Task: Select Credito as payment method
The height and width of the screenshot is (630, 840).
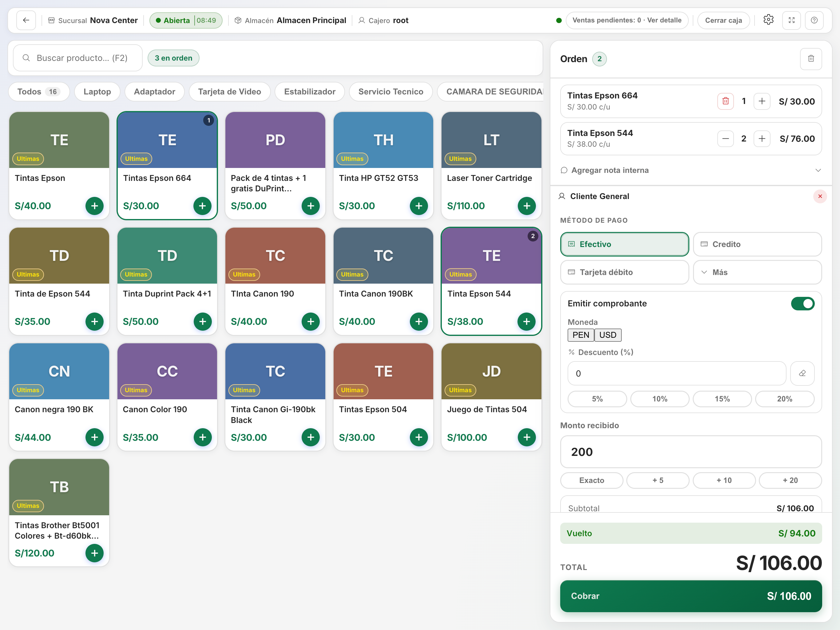Action: point(757,244)
